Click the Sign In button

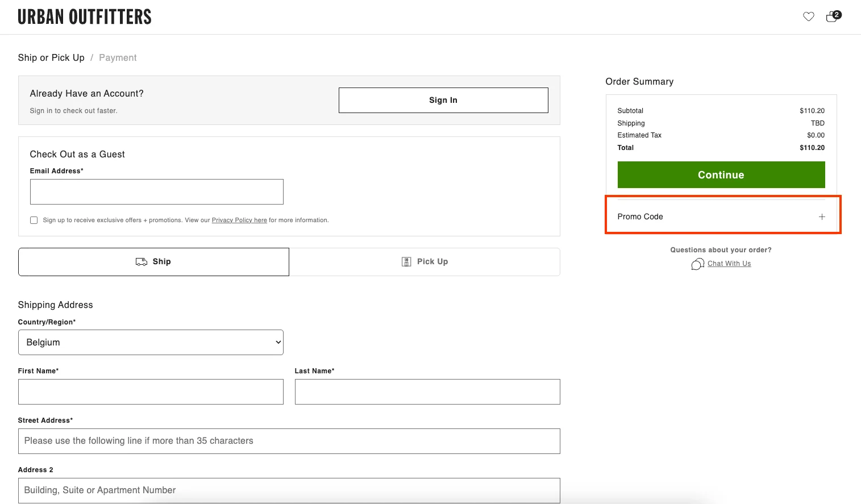point(443,100)
